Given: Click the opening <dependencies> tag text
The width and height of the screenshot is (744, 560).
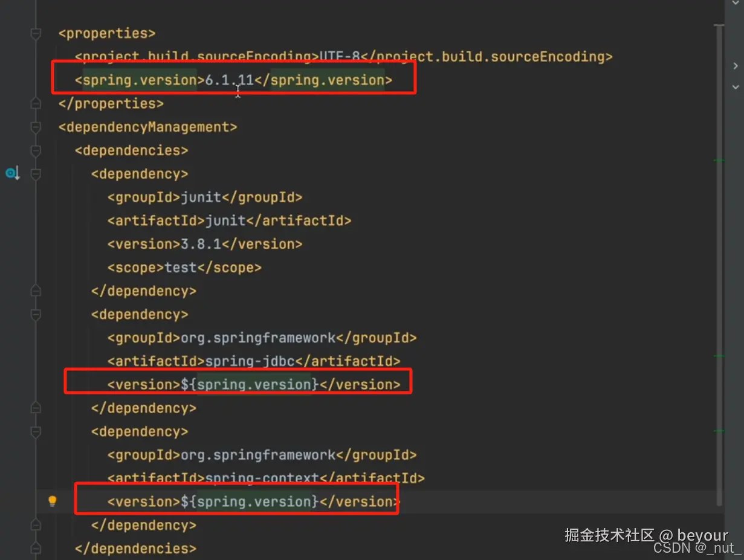Looking at the screenshot, I should coord(132,150).
